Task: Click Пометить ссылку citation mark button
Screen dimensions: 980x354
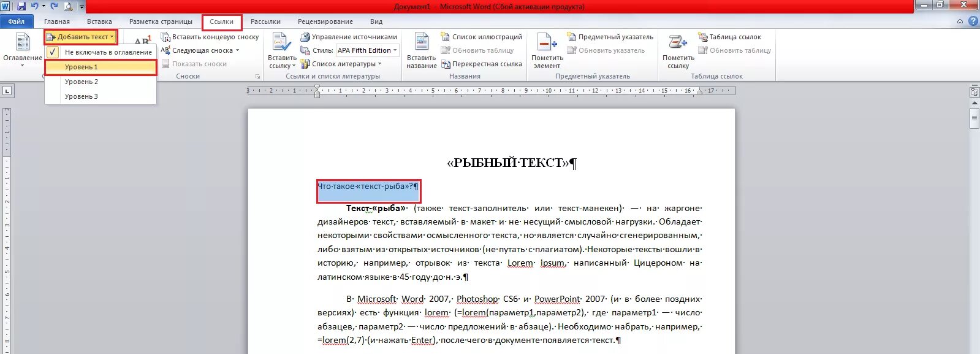Action: coord(678,50)
